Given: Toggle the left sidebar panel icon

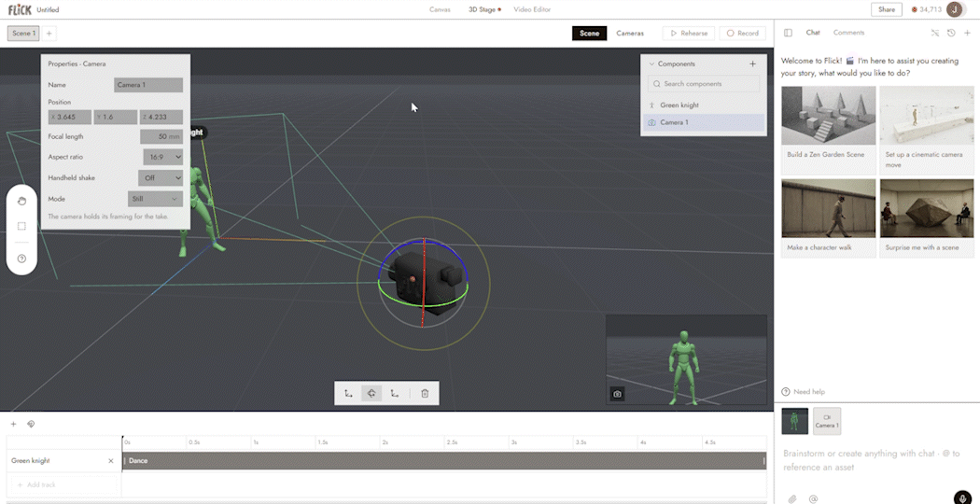Looking at the screenshot, I should 788,33.
